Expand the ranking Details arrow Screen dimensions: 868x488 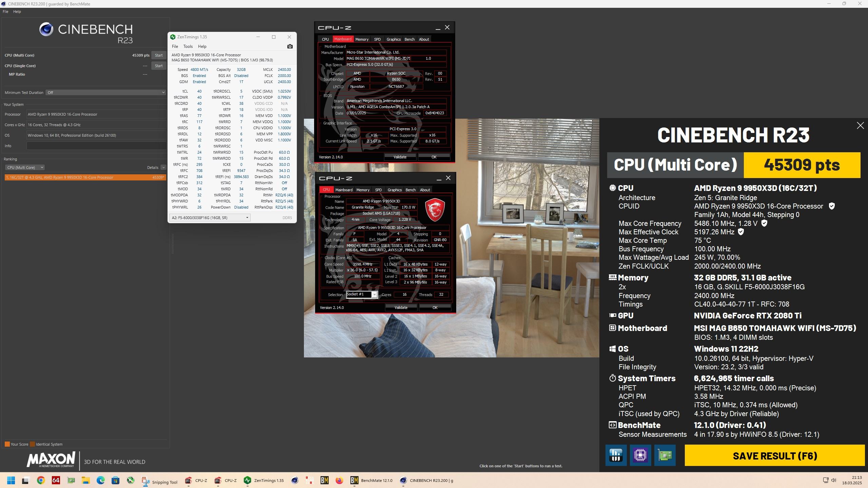(163, 168)
